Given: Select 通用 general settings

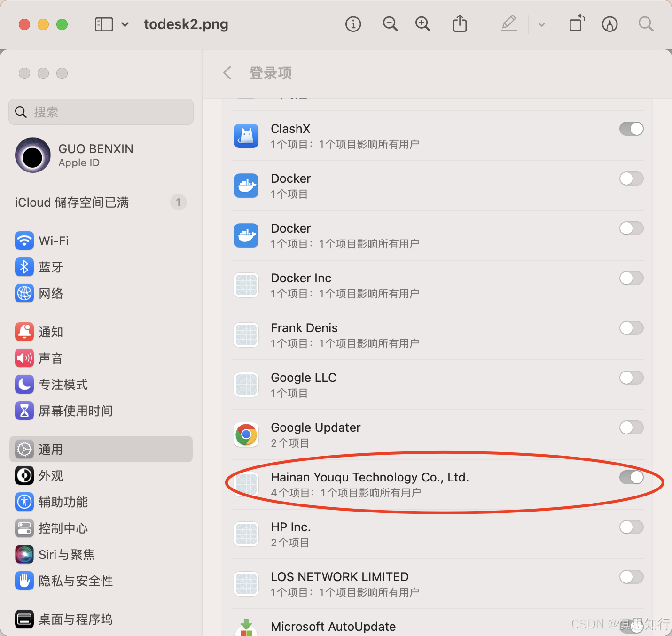Looking at the screenshot, I should pyautogui.click(x=101, y=449).
